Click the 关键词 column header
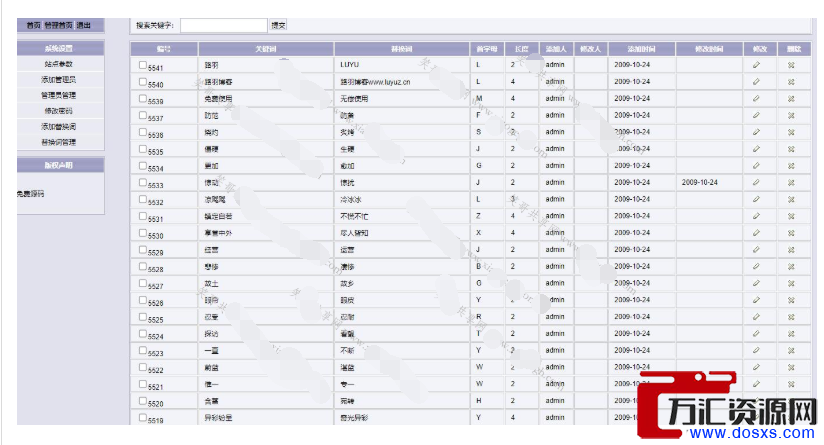 tap(266, 49)
